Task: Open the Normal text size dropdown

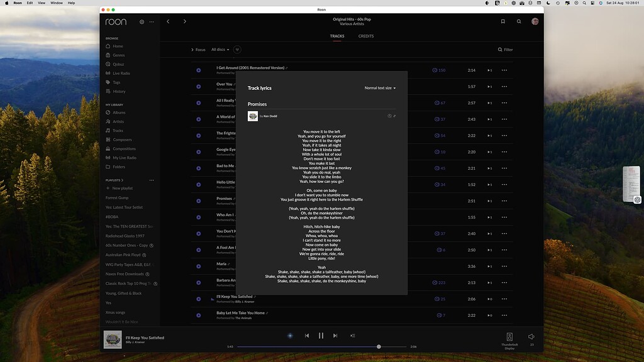Action: [379, 88]
